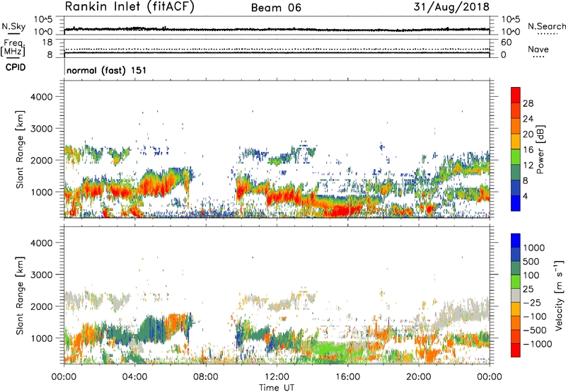Screen dimensions: 566x392
Task: Pick the bright blue bottom segment of power colorbar
Action: point(516,203)
